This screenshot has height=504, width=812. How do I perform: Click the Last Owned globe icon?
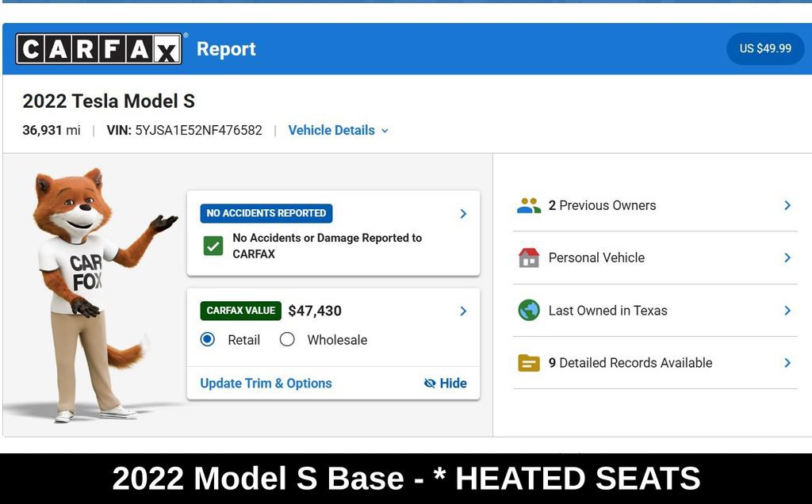click(x=529, y=311)
